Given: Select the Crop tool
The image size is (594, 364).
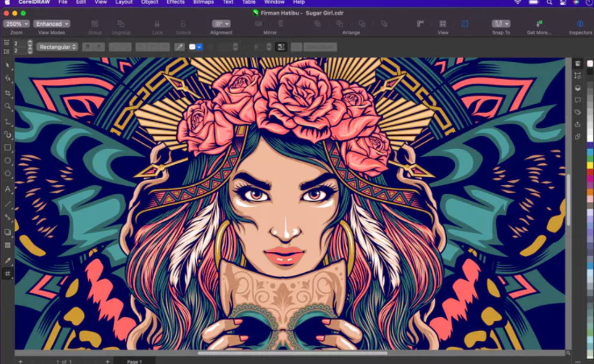Looking at the screenshot, I should (7, 93).
